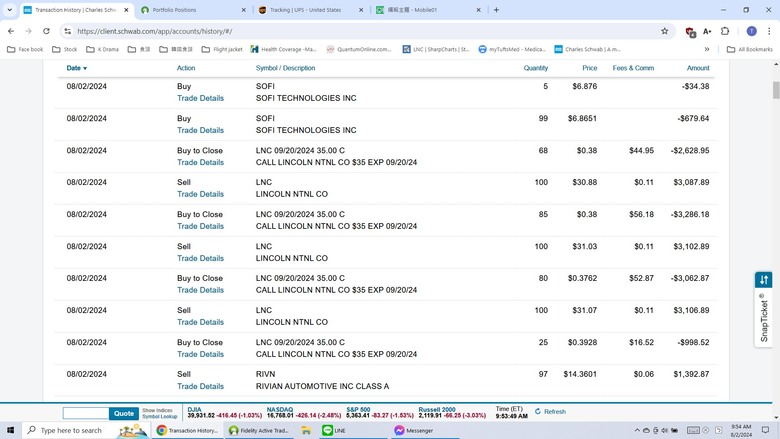Open Trade Details for SOFI 5-share buy

pyautogui.click(x=200, y=98)
